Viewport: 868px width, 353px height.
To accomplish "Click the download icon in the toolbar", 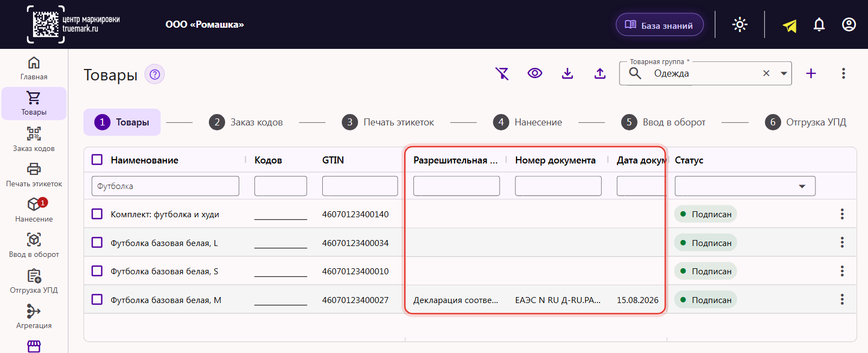I will click(567, 73).
